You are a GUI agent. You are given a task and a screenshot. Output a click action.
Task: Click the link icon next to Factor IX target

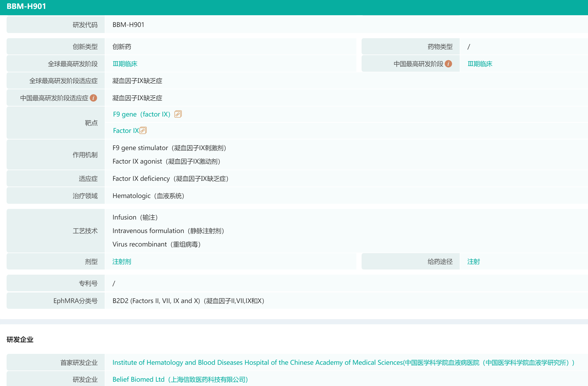coord(143,131)
